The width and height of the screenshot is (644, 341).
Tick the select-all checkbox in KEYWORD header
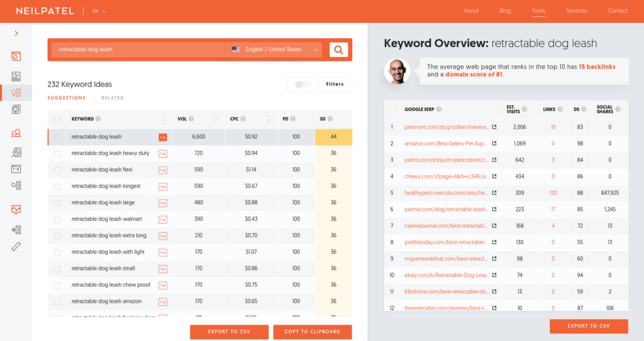(57, 119)
